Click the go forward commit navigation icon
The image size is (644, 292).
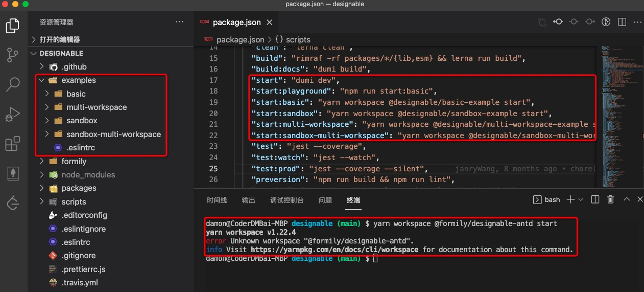click(590, 23)
